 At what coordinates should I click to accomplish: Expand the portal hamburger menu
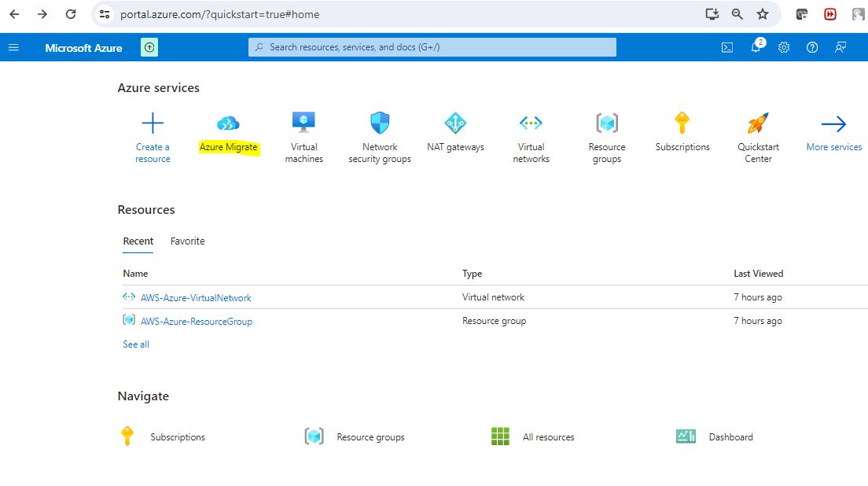point(13,47)
